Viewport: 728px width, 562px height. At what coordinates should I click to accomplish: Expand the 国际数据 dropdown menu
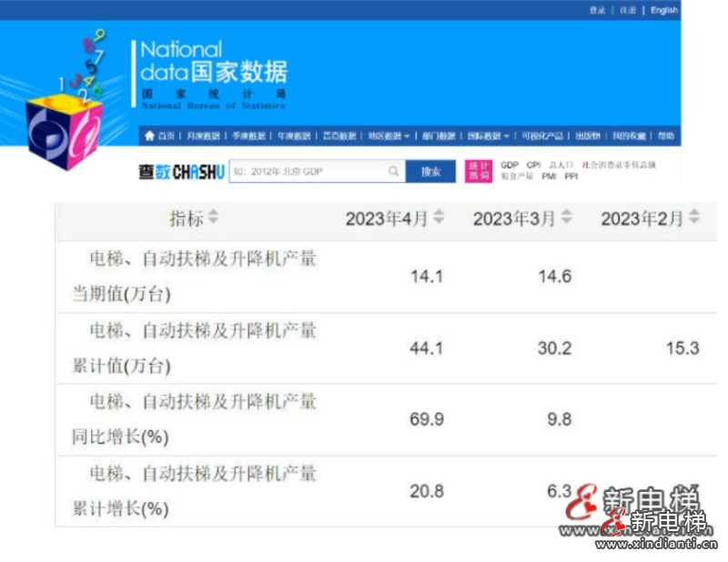tap(489, 136)
